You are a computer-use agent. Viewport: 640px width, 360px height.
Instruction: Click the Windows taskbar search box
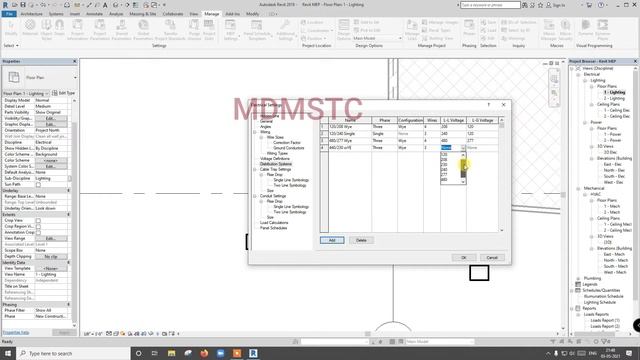[x=73, y=353]
